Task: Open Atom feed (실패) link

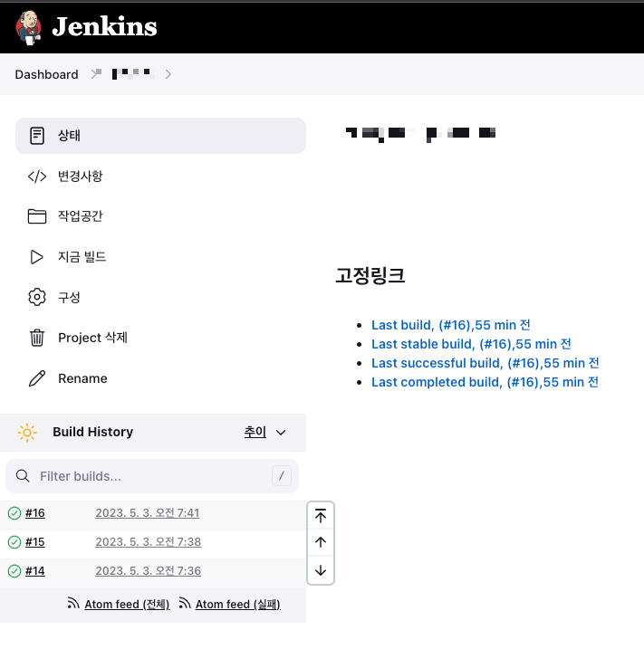Action: tap(238, 605)
